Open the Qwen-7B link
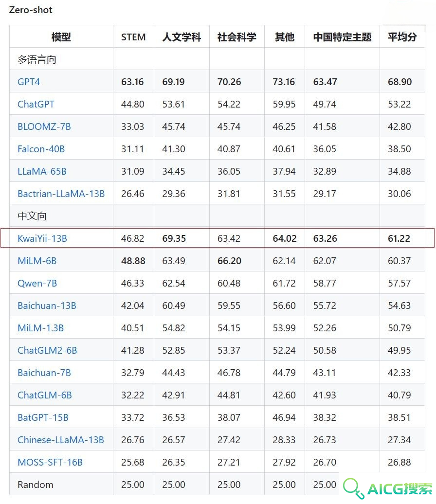This screenshot has height=504, width=436. 37,283
